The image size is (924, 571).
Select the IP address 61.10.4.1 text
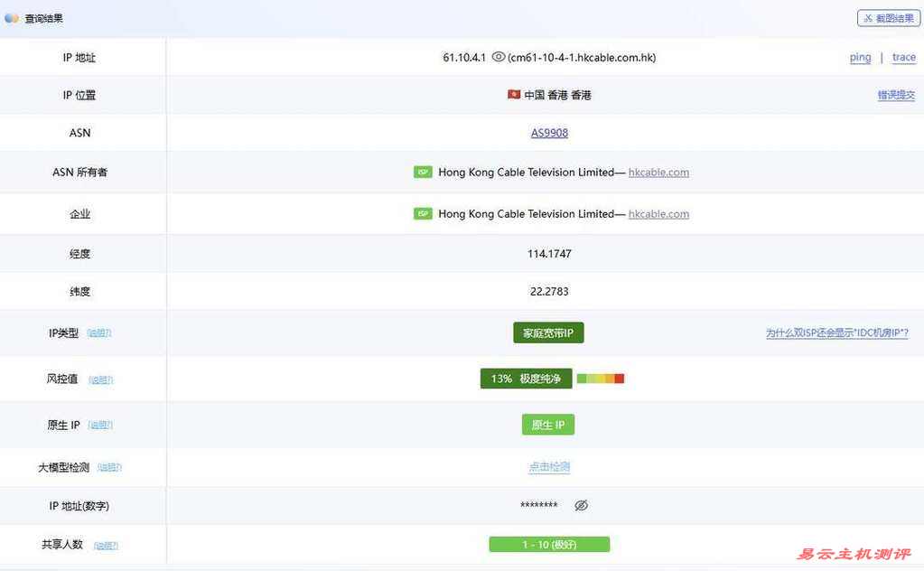click(x=464, y=57)
